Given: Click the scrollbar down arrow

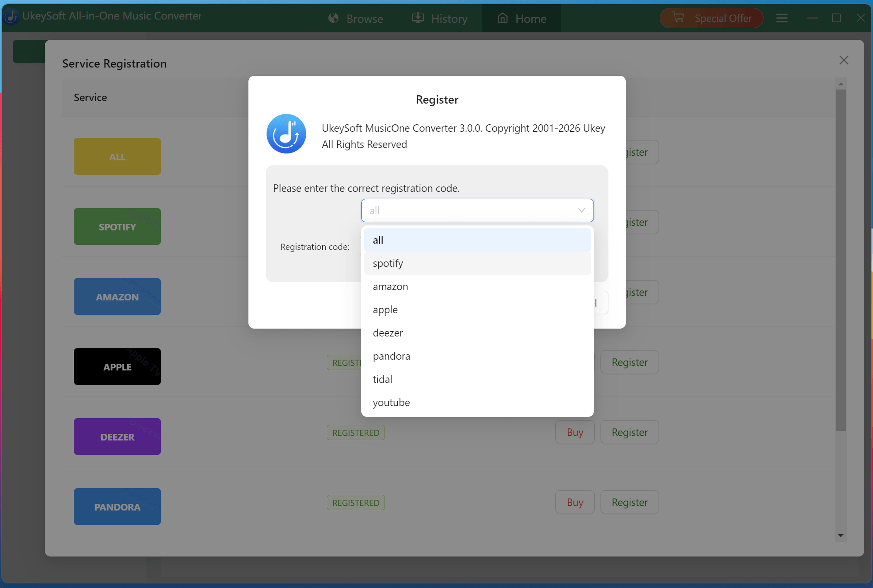Looking at the screenshot, I should click(840, 535).
